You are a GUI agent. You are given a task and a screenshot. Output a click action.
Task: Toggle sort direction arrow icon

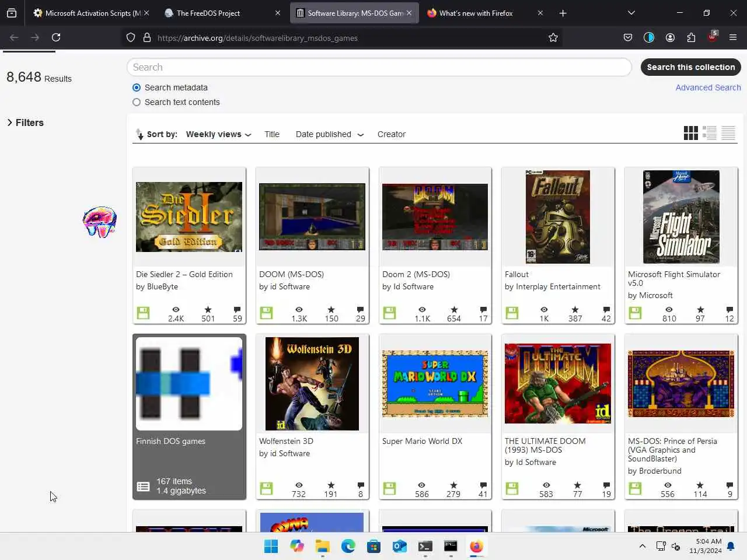139,134
